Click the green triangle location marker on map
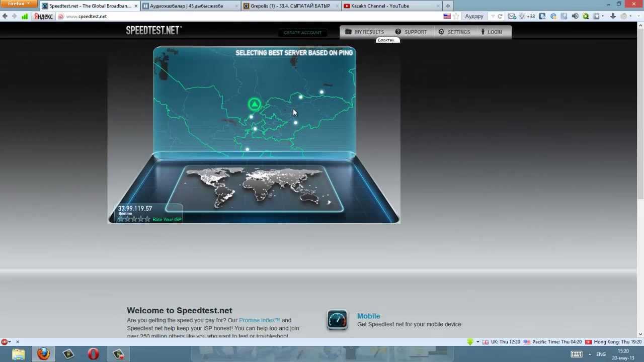 [255, 104]
